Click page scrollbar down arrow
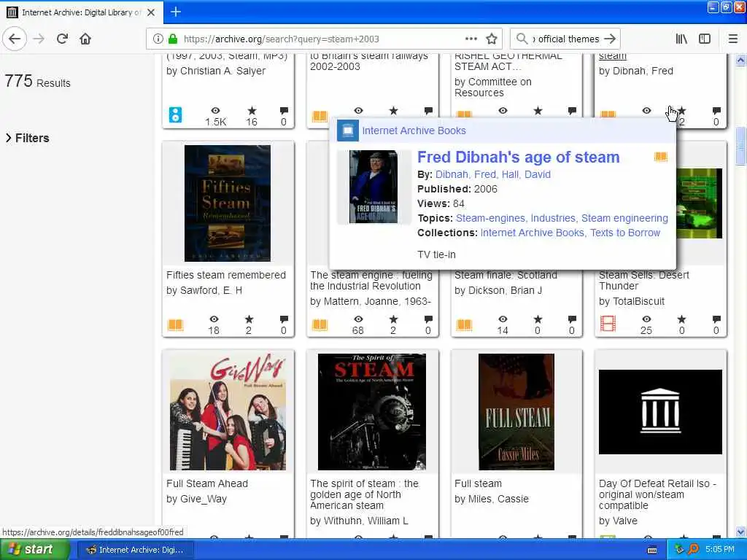 740,532
